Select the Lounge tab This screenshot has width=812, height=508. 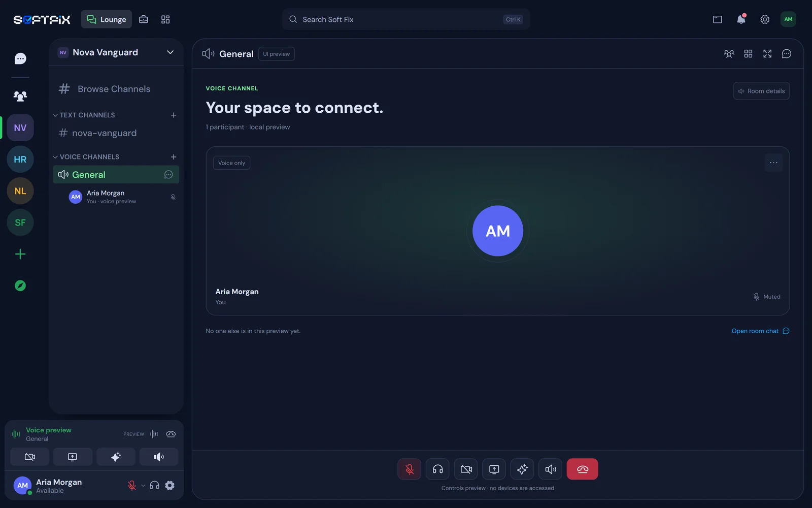coord(107,19)
